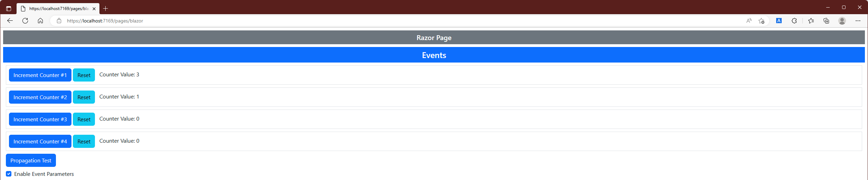
Task: Click Increment Counter #1 button
Action: (x=40, y=75)
